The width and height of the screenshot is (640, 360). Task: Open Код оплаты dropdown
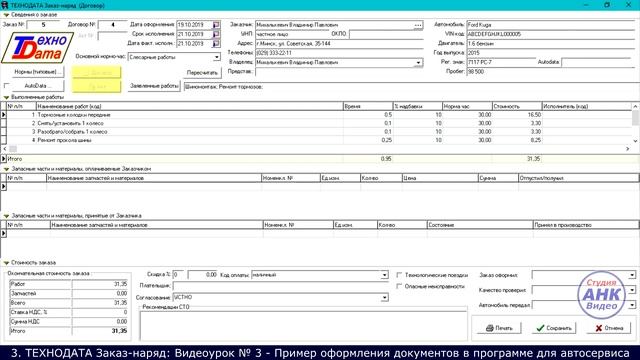click(x=384, y=275)
